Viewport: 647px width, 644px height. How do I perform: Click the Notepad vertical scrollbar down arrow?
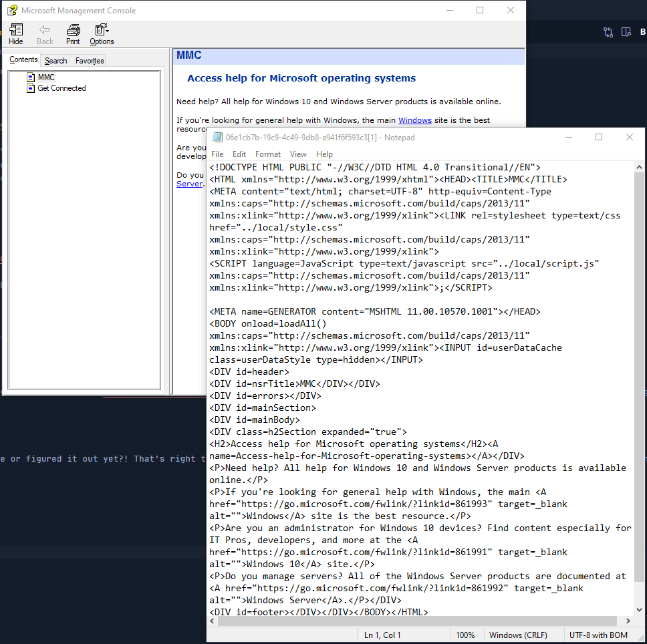pyautogui.click(x=639, y=610)
